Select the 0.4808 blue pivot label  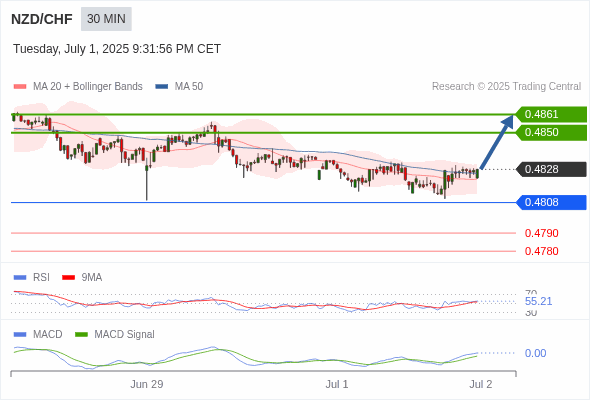pyautogui.click(x=551, y=202)
